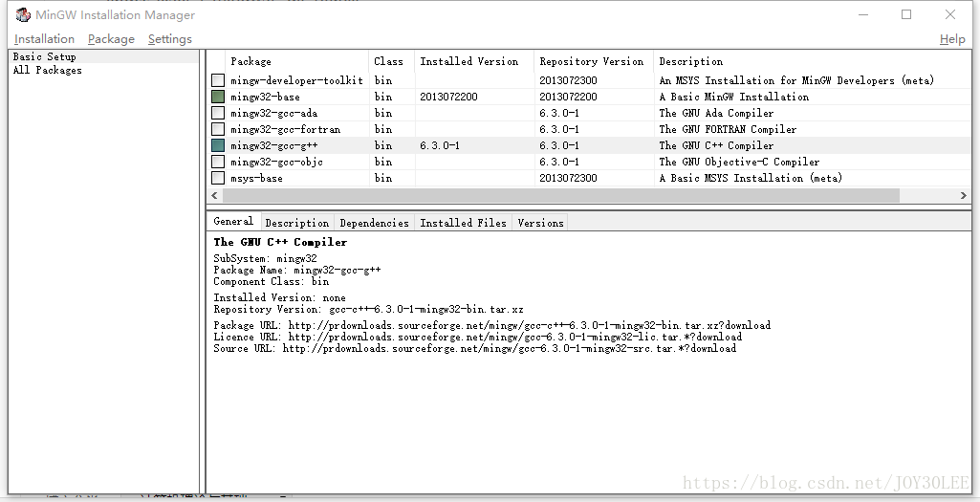Select the mingw-developer-toolkit package name
This screenshot has width=980, height=502.
296,80
